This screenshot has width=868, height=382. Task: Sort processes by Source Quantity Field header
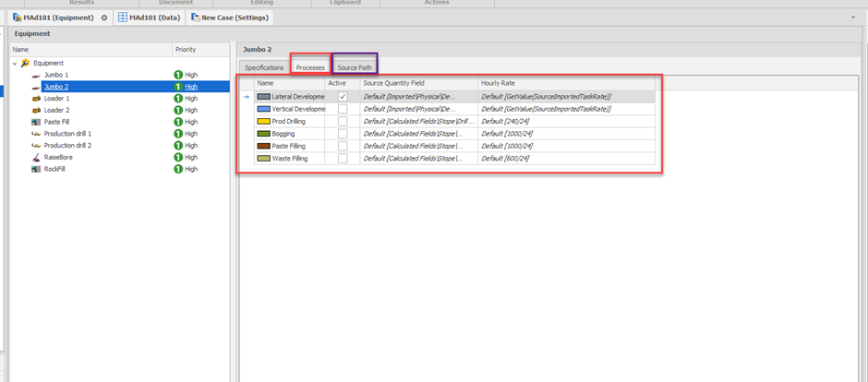[x=416, y=83]
